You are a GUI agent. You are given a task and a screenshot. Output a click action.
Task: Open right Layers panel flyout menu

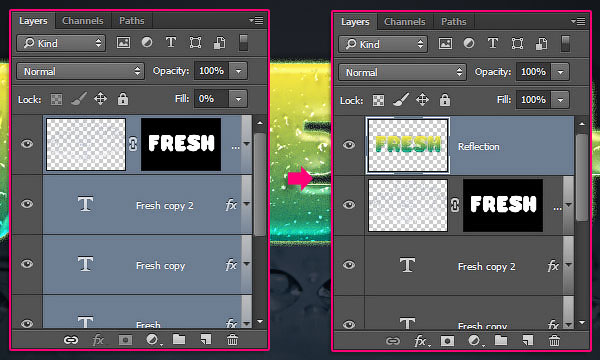tap(578, 21)
